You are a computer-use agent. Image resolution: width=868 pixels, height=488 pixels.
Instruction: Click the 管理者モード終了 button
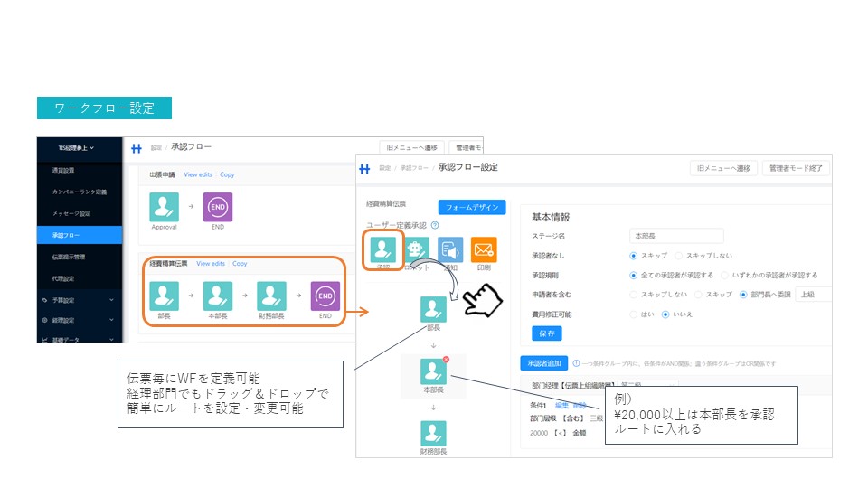pyautogui.click(x=796, y=168)
